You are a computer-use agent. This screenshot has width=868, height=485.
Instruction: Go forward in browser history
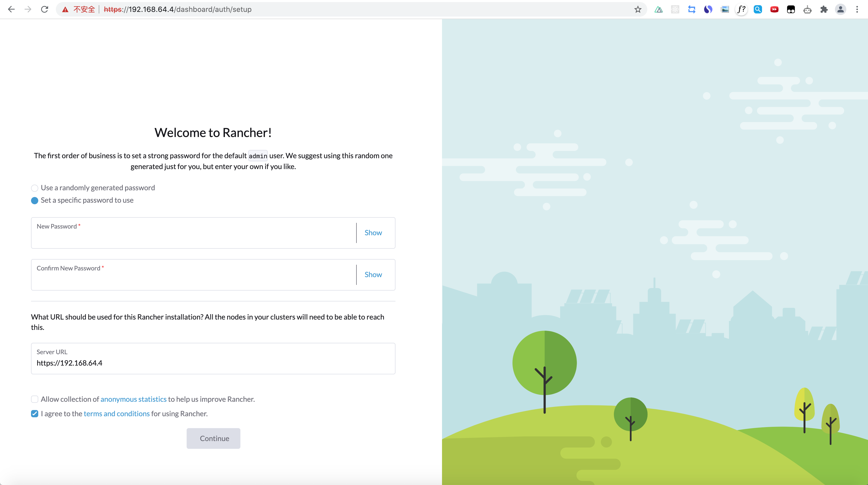tap(28, 10)
